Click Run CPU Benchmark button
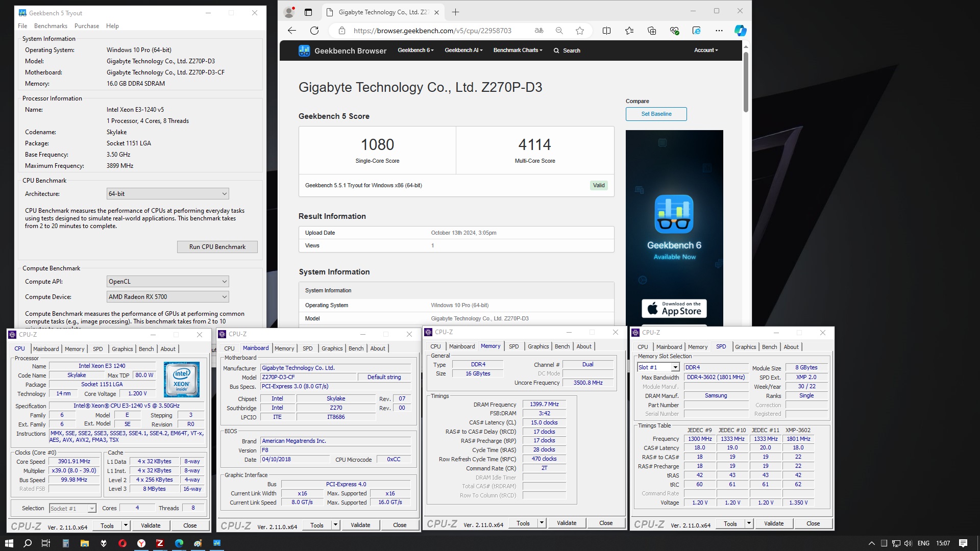Screen dimensions: 980x551 coord(217,247)
